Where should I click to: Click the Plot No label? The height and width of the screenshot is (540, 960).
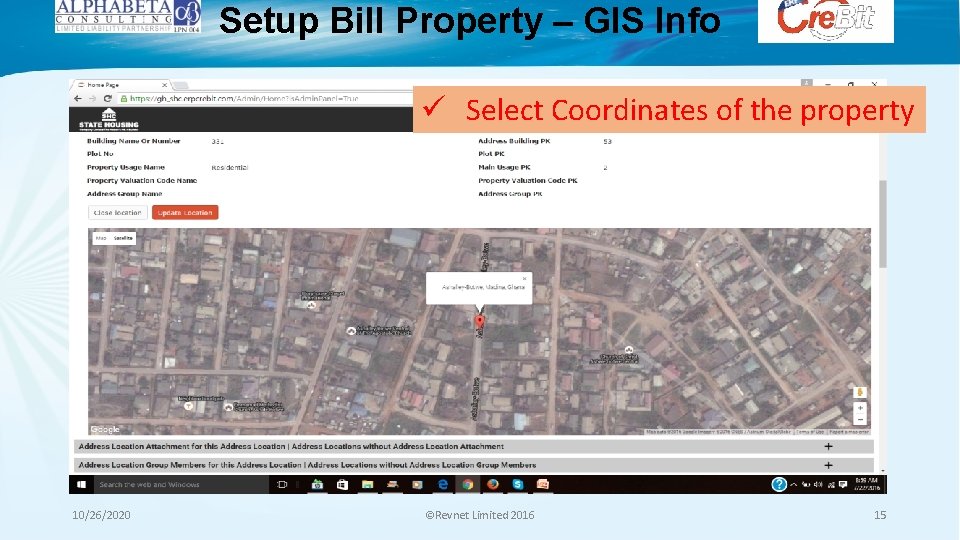tap(100, 154)
